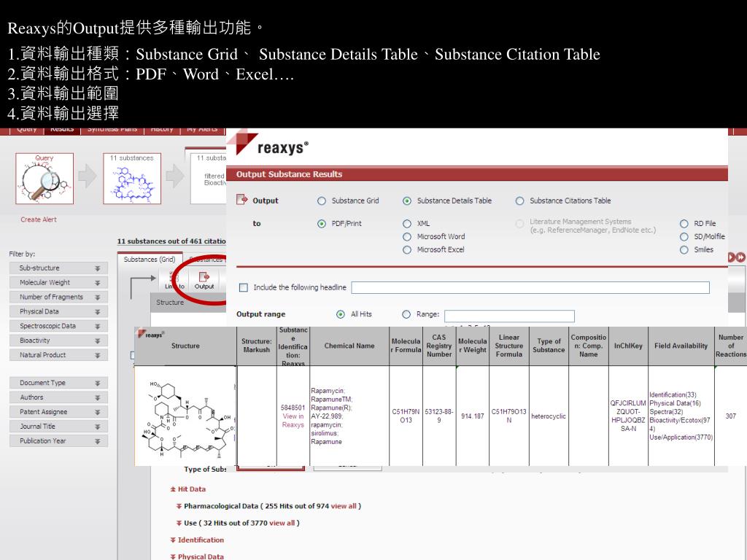Expand the Patent Assignee filter
Screen dimensions: 747x560
coord(58,412)
